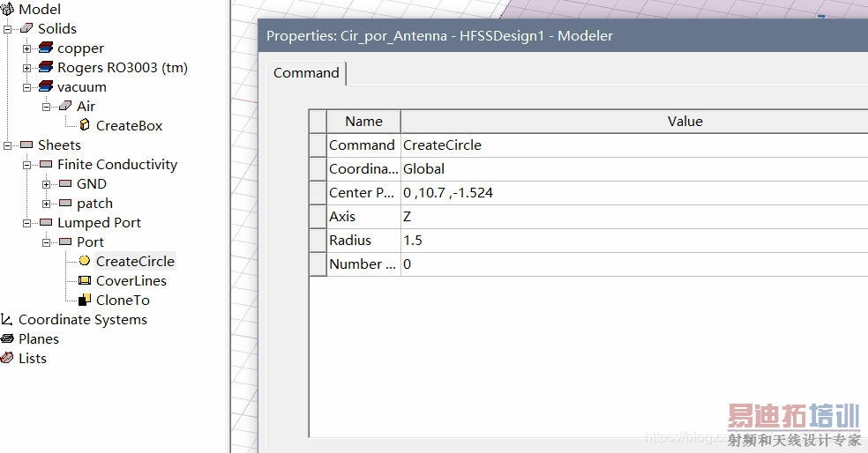868x453 pixels.
Task: Select the Port object
Action: (90, 242)
